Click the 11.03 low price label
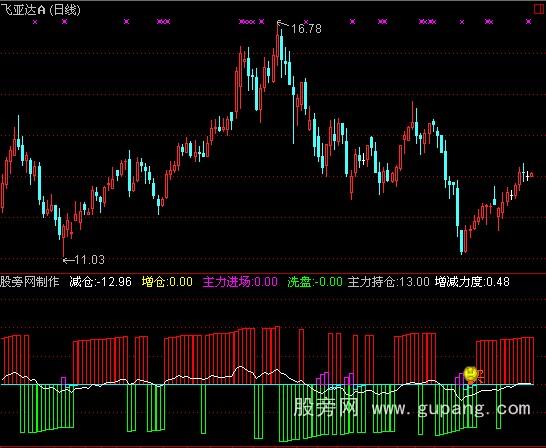 click(89, 260)
